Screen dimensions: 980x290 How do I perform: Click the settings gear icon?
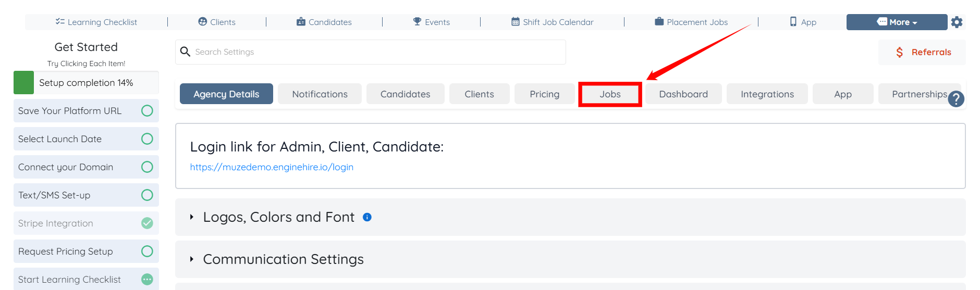[x=957, y=22]
